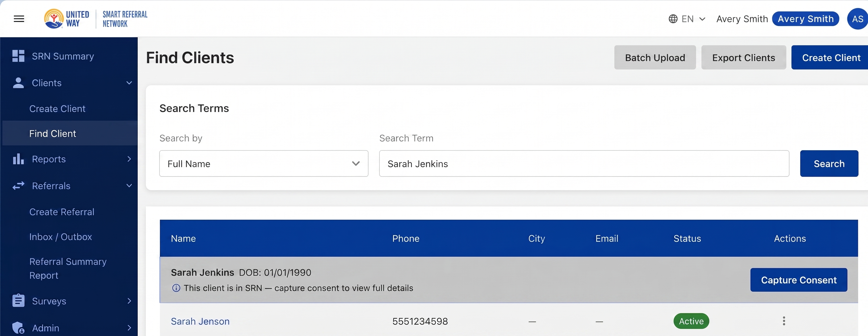The width and height of the screenshot is (868, 336).
Task: Open Referral Summary Report in the sidebar
Action: [x=68, y=269]
